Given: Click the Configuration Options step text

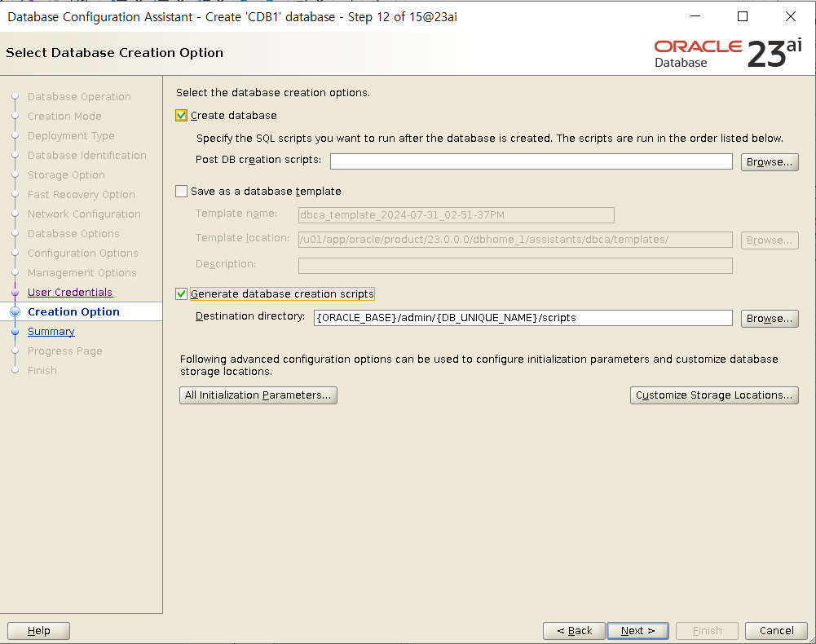Looking at the screenshot, I should pyautogui.click(x=83, y=253).
